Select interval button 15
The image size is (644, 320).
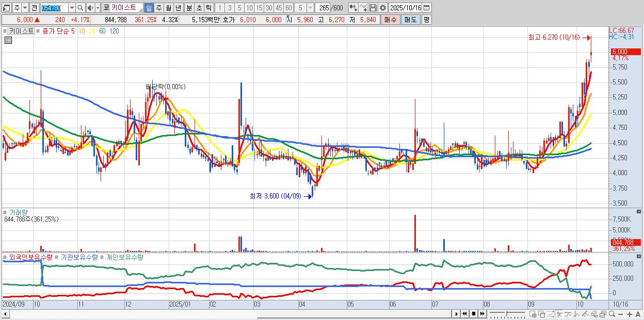259,8
